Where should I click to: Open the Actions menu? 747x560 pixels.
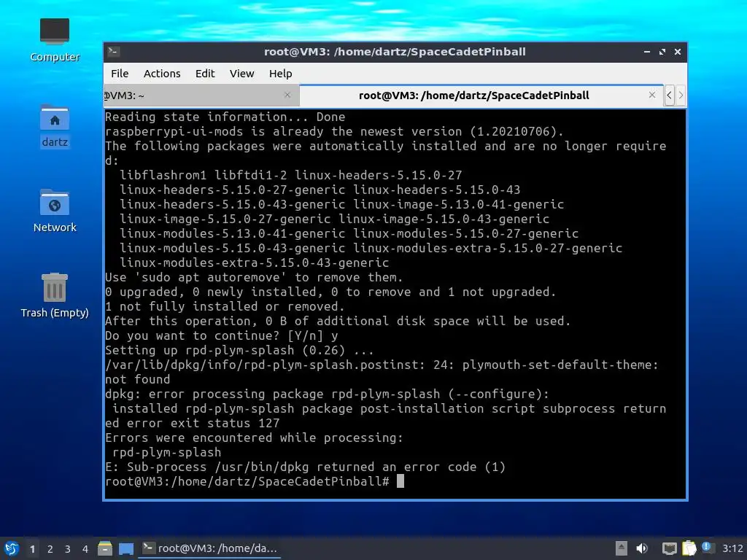click(162, 74)
